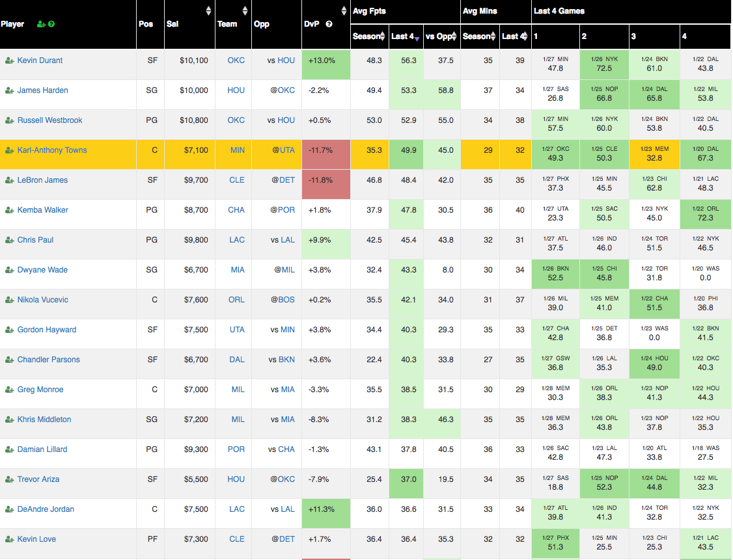This screenshot has height=560, width=733.
Task: Open BOS opponent link in Vucevic row
Action: pyautogui.click(x=286, y=300)
